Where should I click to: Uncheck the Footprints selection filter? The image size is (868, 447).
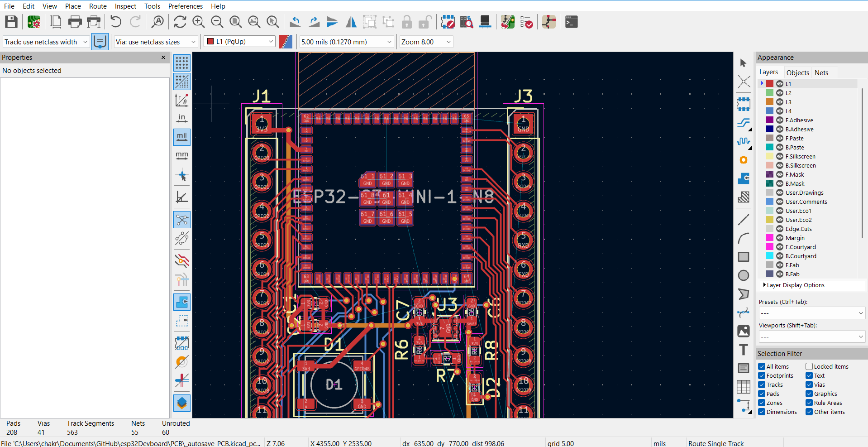[762, 375]
